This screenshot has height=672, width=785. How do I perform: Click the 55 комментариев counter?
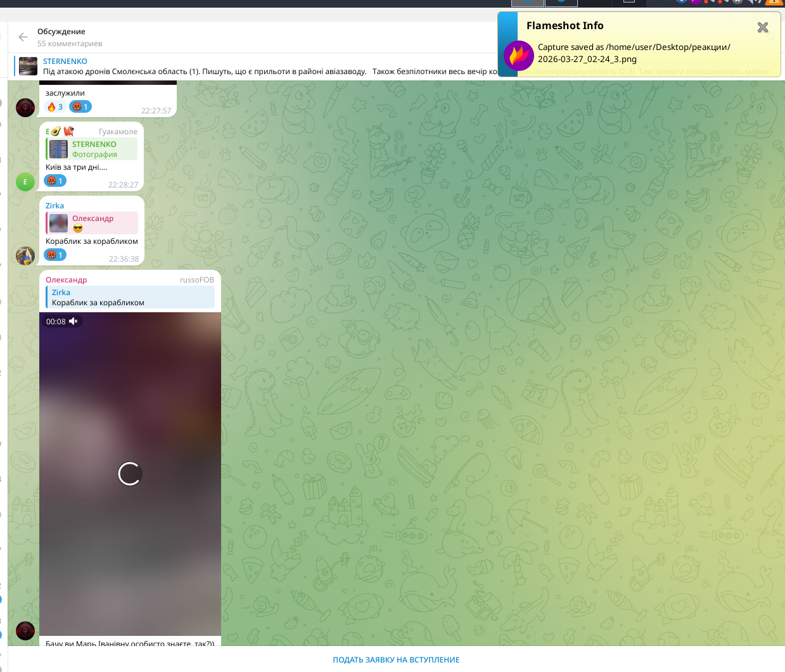pyautogui.click(x=70, y=44)
